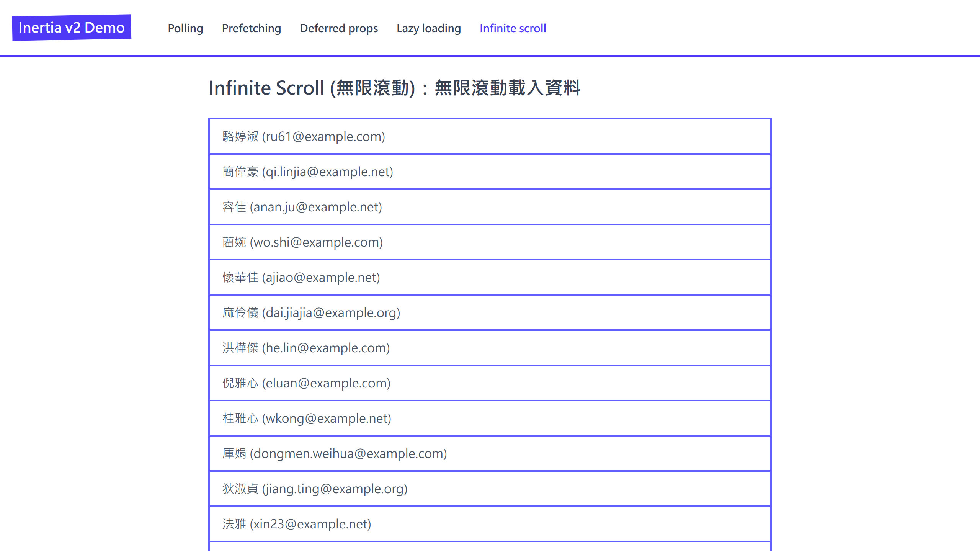Image resolution: width=980 pixels, height=551 pixels.
Task: Open the Polling page
Action: click(185, 28)
